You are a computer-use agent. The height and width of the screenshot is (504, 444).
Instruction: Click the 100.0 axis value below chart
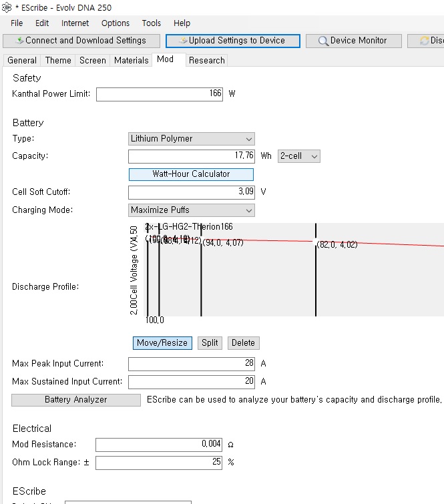tap(155, 320)
